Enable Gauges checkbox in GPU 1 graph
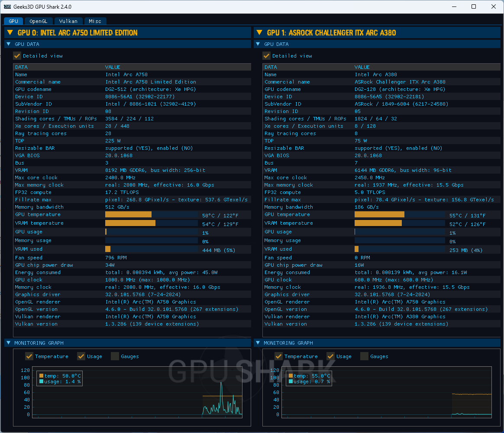Viewport: 504px width, 433px height. [x=365, y=356]
